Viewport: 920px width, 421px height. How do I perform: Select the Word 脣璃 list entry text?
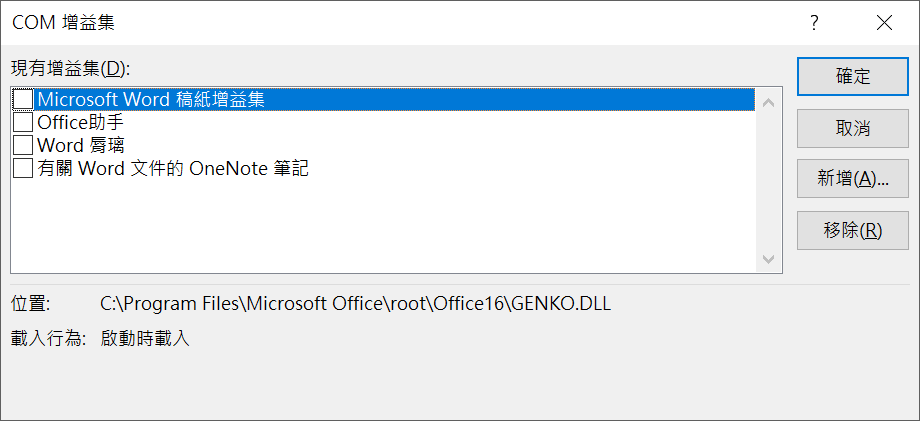click(x=81, y=145)
